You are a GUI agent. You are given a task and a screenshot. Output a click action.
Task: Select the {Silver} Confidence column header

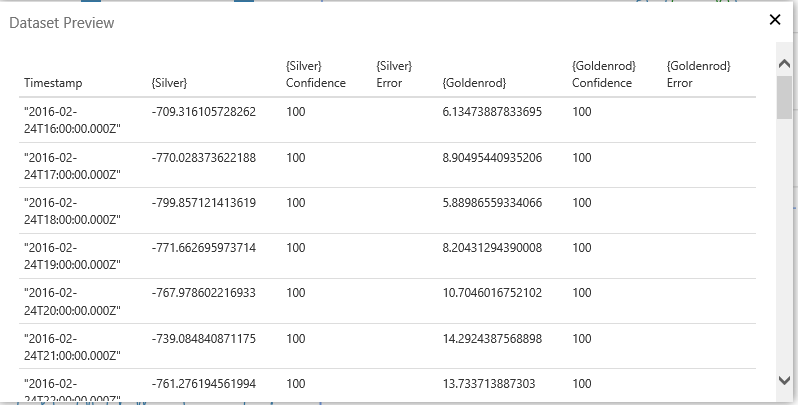[x=315, y=75]
